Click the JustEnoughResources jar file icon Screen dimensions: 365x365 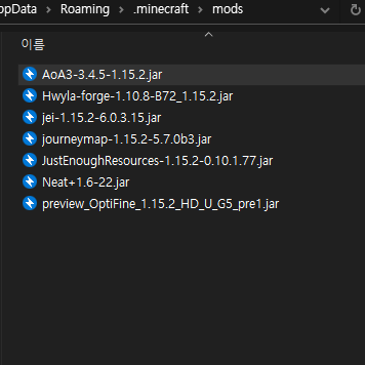30,160
